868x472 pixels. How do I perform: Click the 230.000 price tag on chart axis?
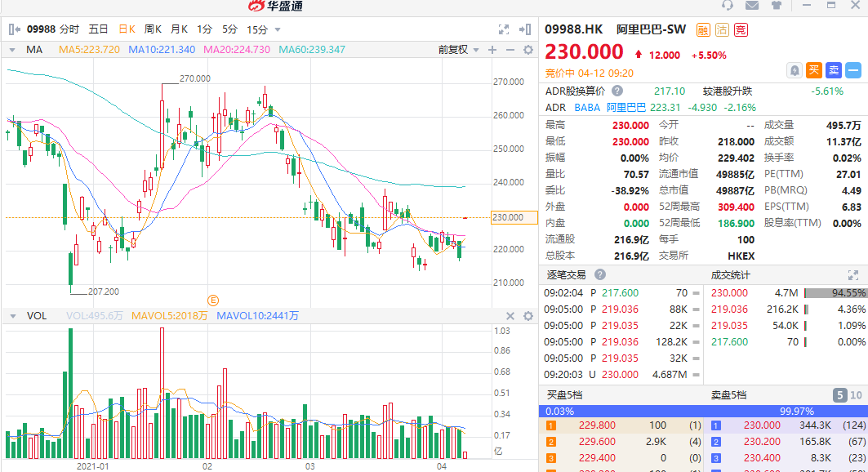[514, 217]
